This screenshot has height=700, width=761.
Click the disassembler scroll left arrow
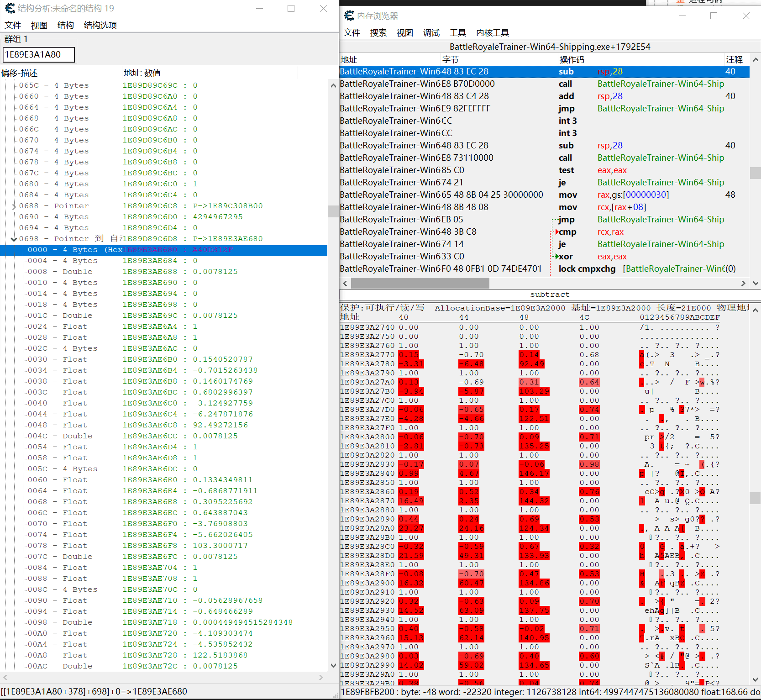tap(345, 283)
